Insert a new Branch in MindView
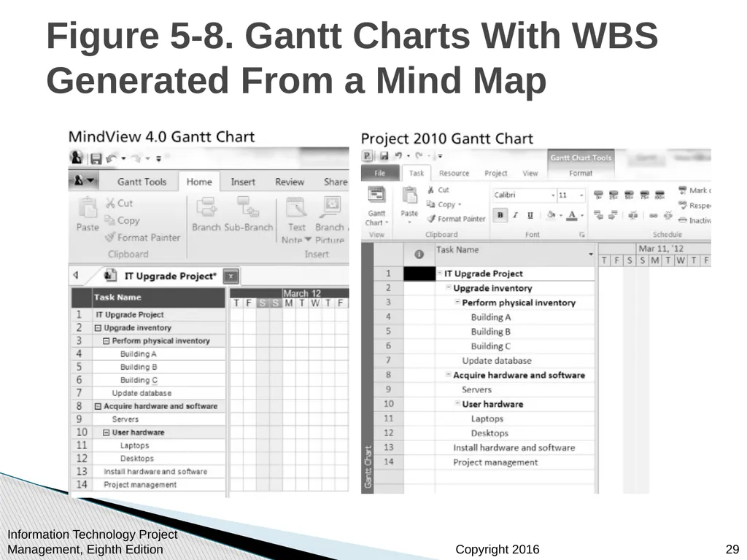747x560 pixels. click(x=206, y=214)
